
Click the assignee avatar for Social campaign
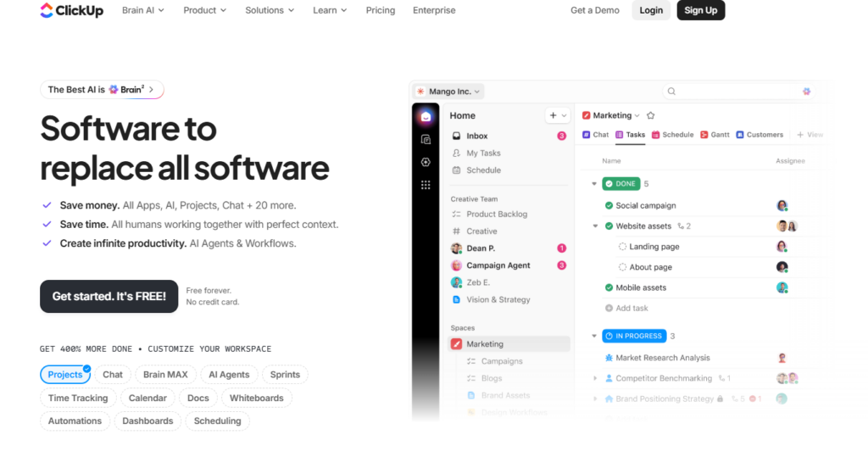pyautogui.click(x=782, y=205)
